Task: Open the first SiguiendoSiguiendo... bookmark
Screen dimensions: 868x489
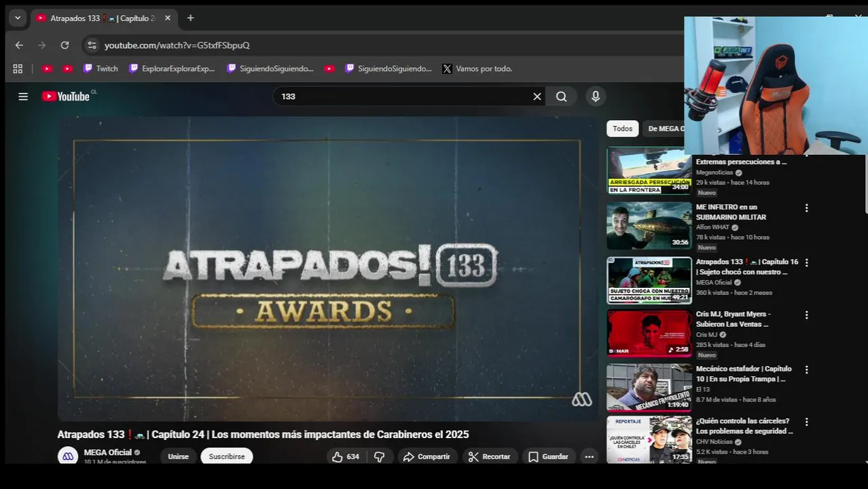Action: (270, 69)
